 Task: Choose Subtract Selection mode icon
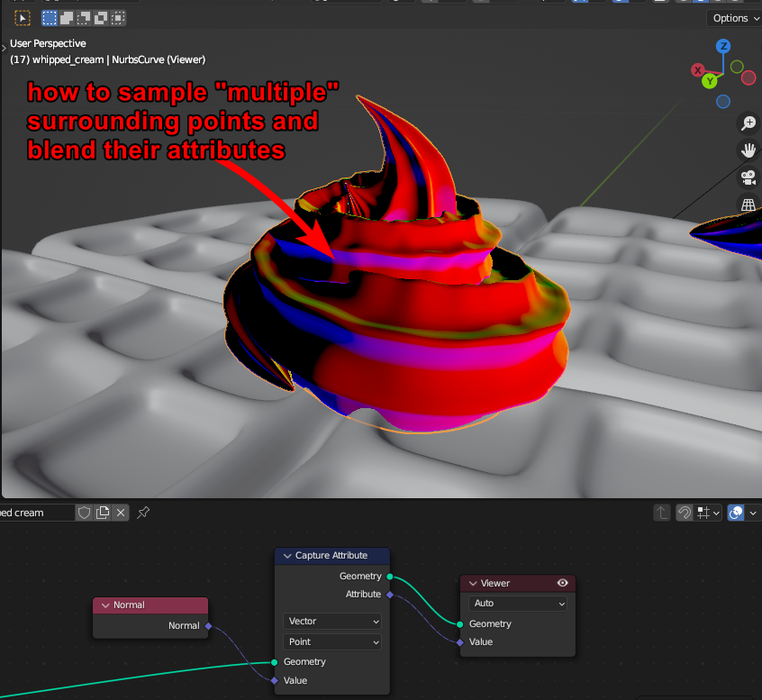click(x=84, y=19)
